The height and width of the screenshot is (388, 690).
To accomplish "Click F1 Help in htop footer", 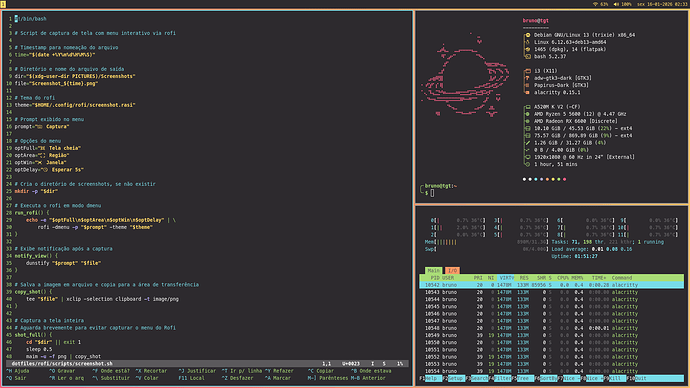I will coord(430,378).
